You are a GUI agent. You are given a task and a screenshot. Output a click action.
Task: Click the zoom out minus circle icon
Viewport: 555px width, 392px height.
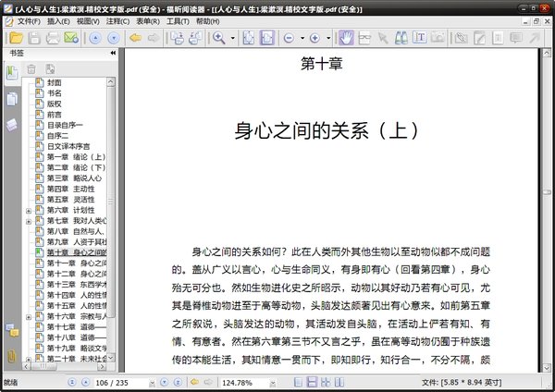pyautogui.click(x=289, y=38)
